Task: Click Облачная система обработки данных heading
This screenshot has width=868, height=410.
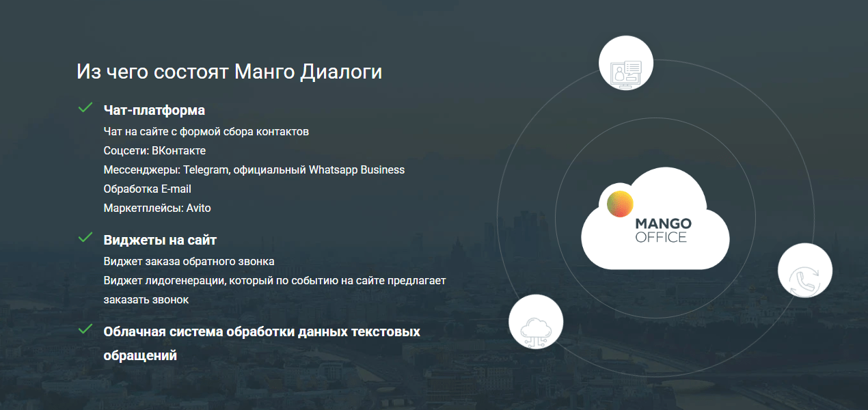Action: click(x=262, y=344)
